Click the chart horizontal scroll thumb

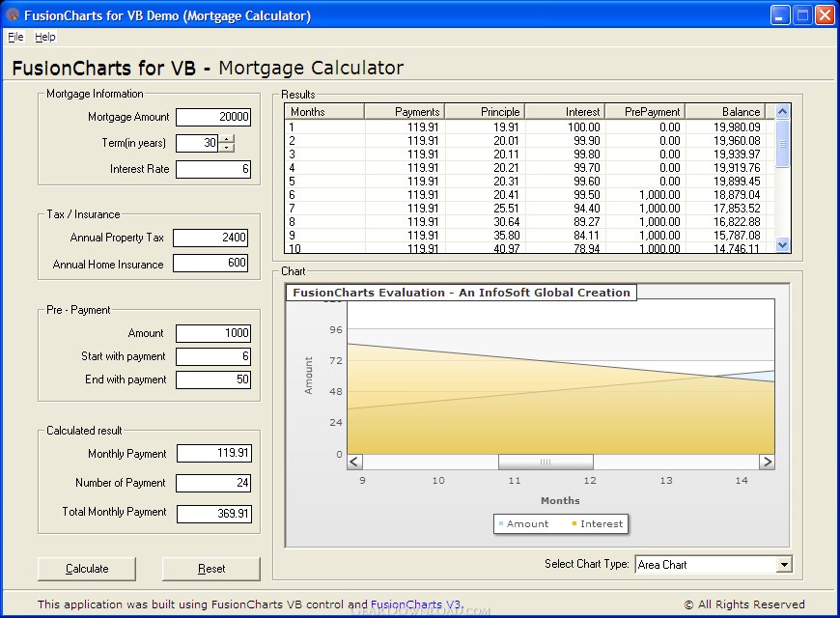pyautogui.click(x=546, y=462)
